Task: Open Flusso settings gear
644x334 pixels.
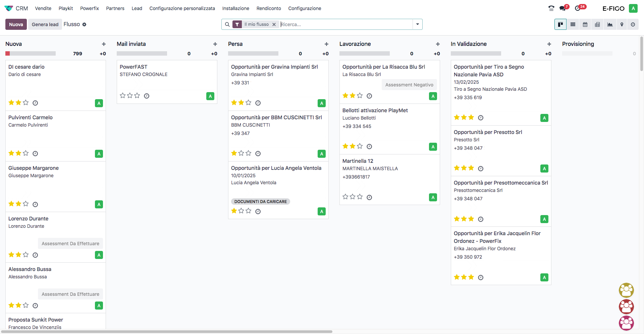Action: point(84,24)
